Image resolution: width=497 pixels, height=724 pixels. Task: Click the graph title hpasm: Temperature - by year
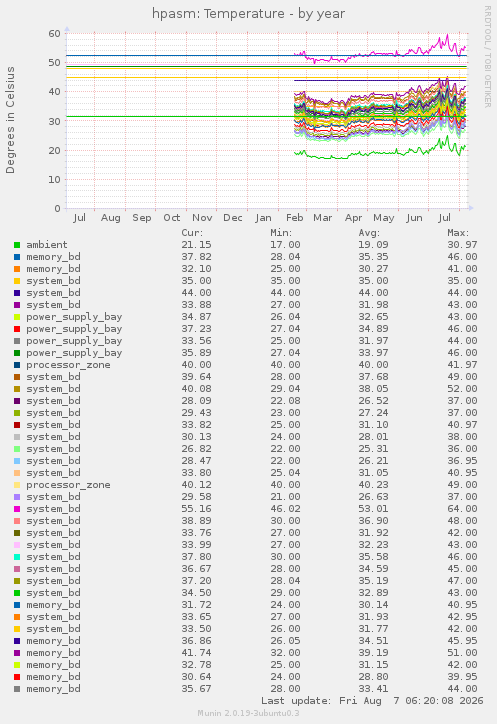pyautogui.click(x=248, y=14)
